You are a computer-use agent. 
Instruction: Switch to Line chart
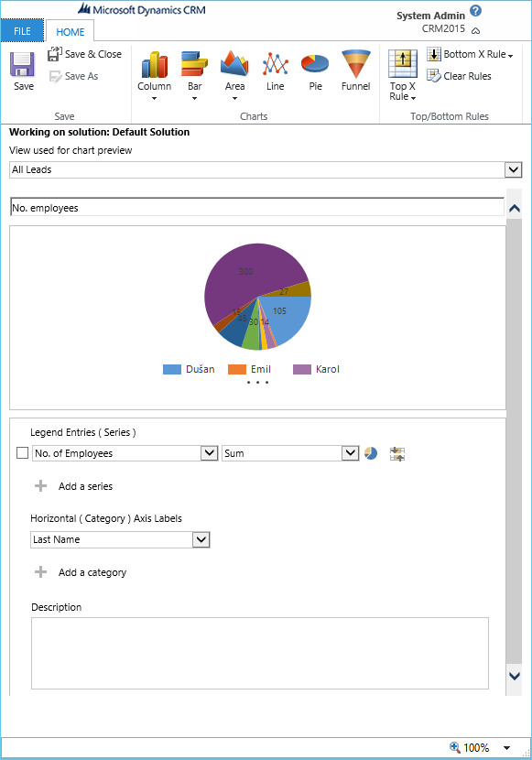276,64
